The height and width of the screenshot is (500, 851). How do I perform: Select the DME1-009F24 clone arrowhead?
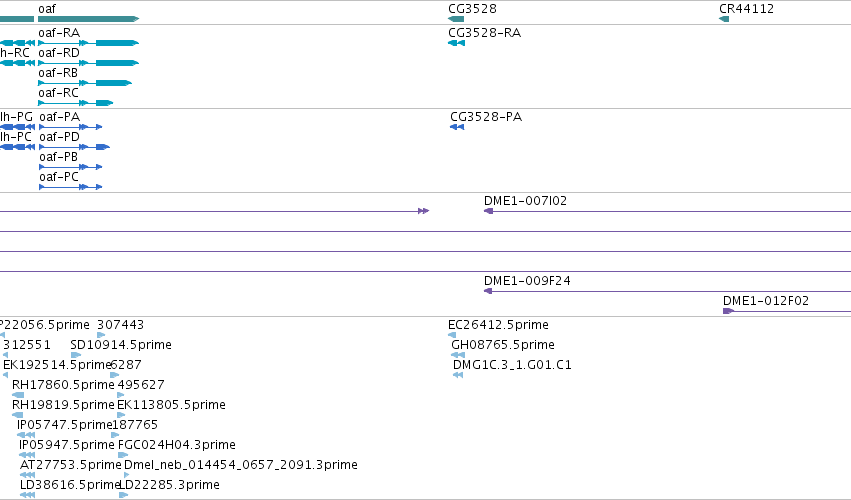(488, 291)
